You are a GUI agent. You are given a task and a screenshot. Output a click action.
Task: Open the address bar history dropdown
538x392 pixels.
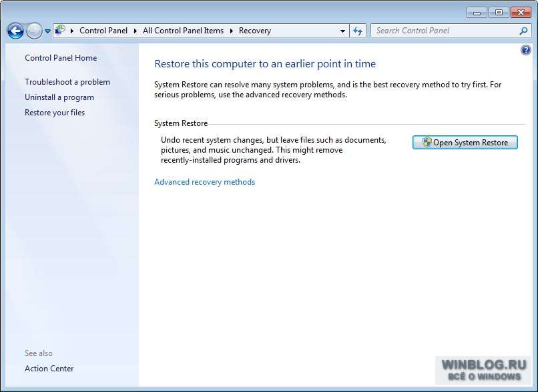pos(342,31)
